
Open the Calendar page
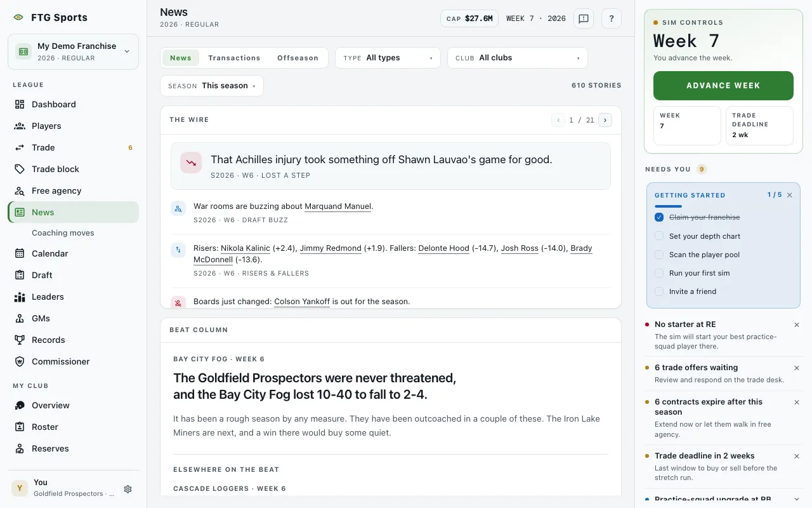tap(73, 253)
